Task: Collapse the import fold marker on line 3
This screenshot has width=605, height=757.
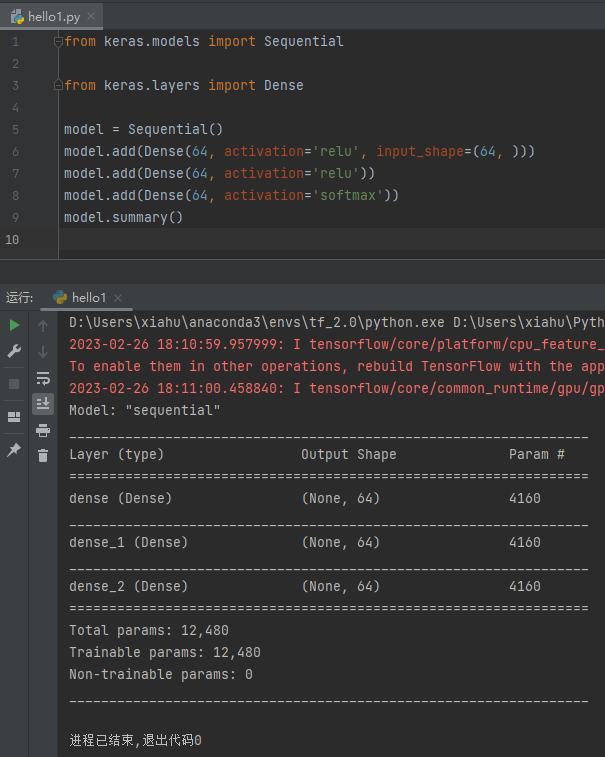Action: point(58,85)
